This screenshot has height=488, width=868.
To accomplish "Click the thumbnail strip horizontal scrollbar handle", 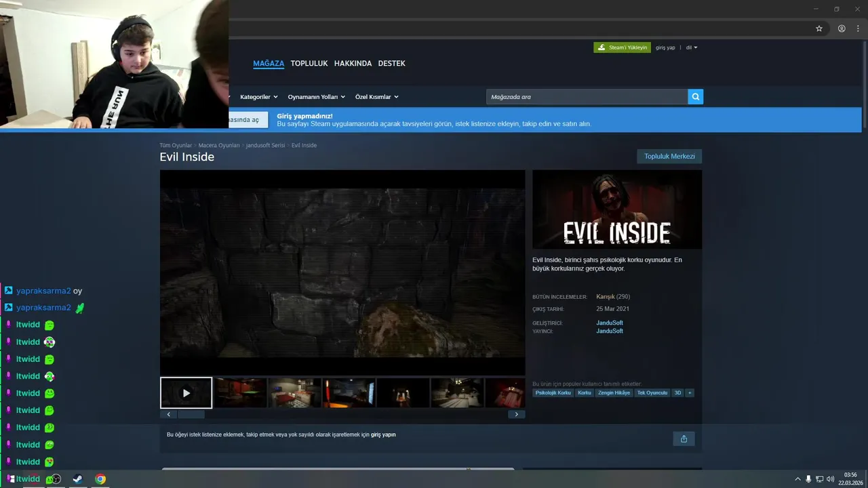I will click(191, 414).
